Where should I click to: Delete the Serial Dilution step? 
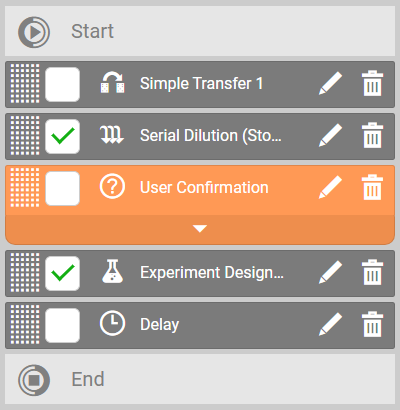tap(372, 135)
